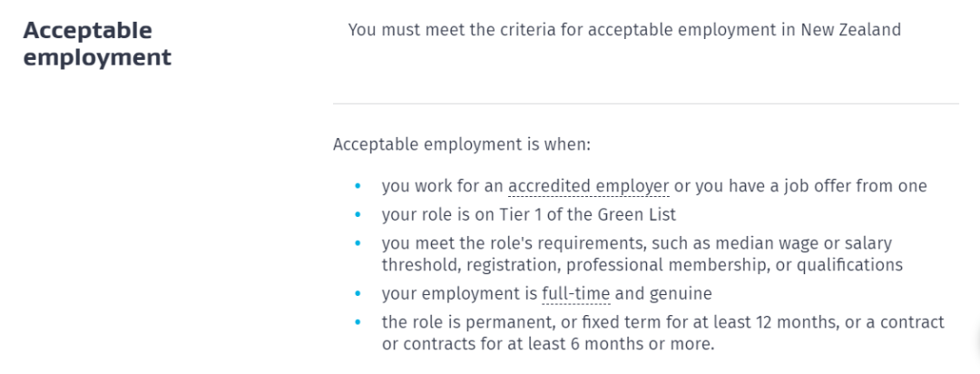Select the blue bullet before 'your employment is'

(x=358, y=293)
